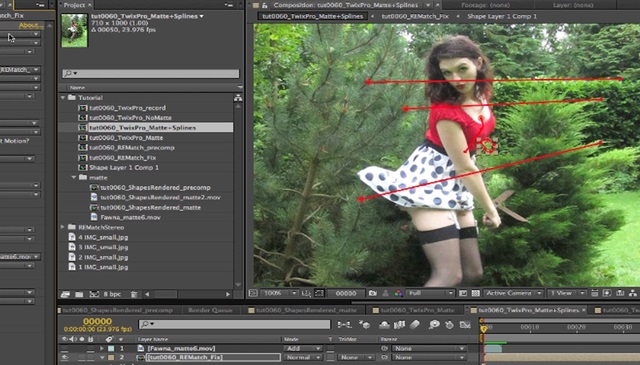Viewport: 640px width, 365px height.
Task: Click timeline current time display 00000
Action: (98, 322)
